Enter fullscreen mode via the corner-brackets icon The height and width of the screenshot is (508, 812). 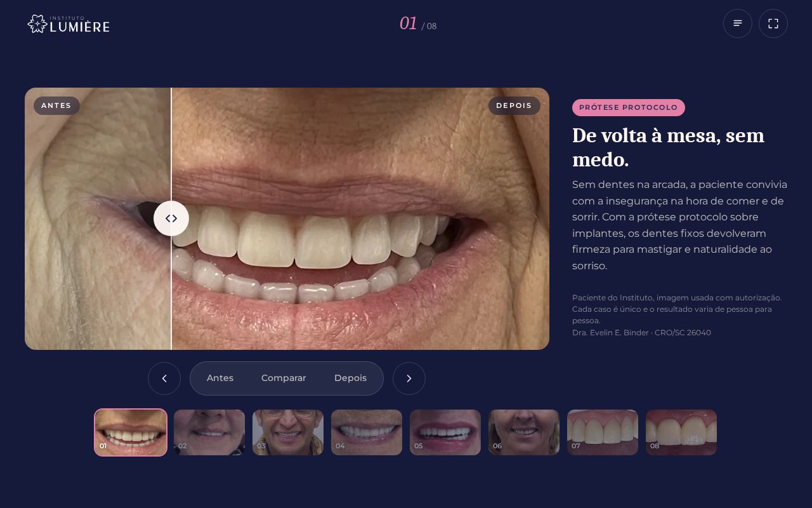773,23
